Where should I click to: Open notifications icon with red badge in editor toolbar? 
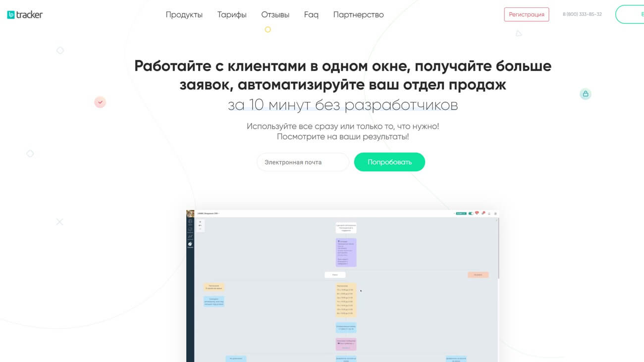(477, 212)
